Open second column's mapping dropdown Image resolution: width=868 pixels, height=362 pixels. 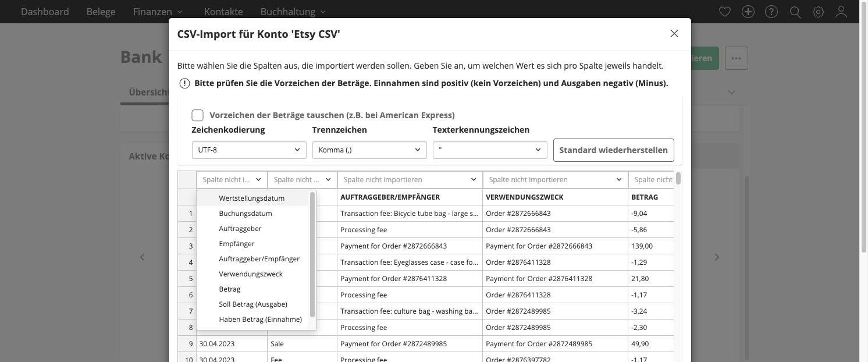click(303, 180)
